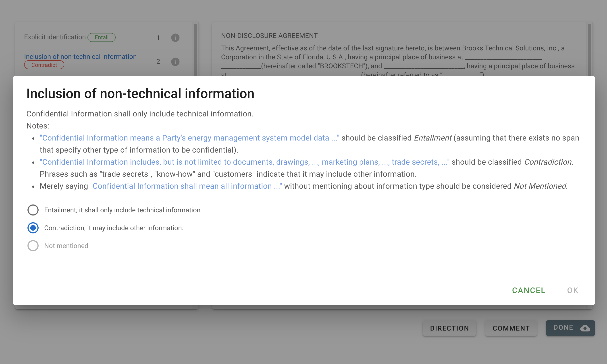Choose the Not mentioned radio option

pyautogui.click(x=33, y=246)
